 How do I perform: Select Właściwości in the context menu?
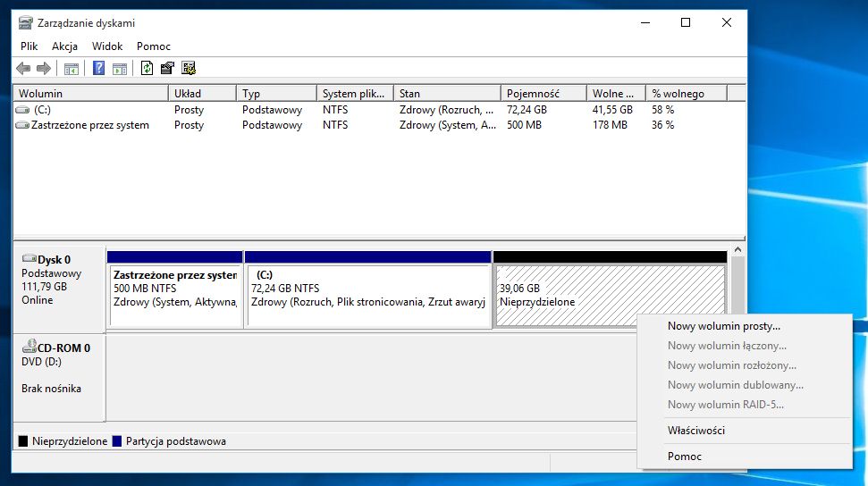coord(695,431)
